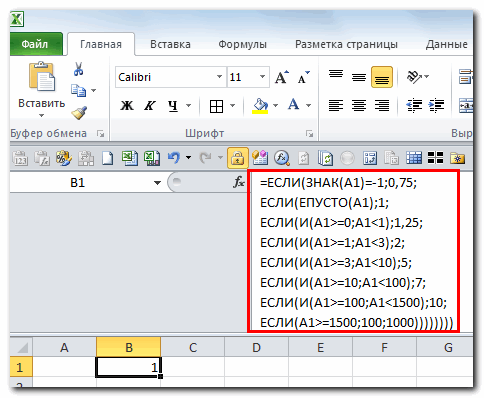Switch to the Формулы tab
This screenshot has width=484, height=398.
pyautogui.click(x=242, y=44)
